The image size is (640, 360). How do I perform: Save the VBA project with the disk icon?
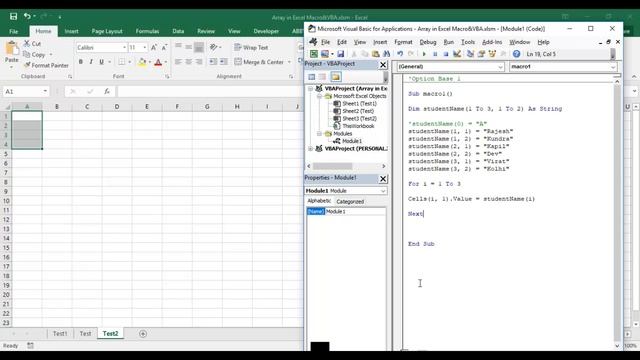(340, 54)
